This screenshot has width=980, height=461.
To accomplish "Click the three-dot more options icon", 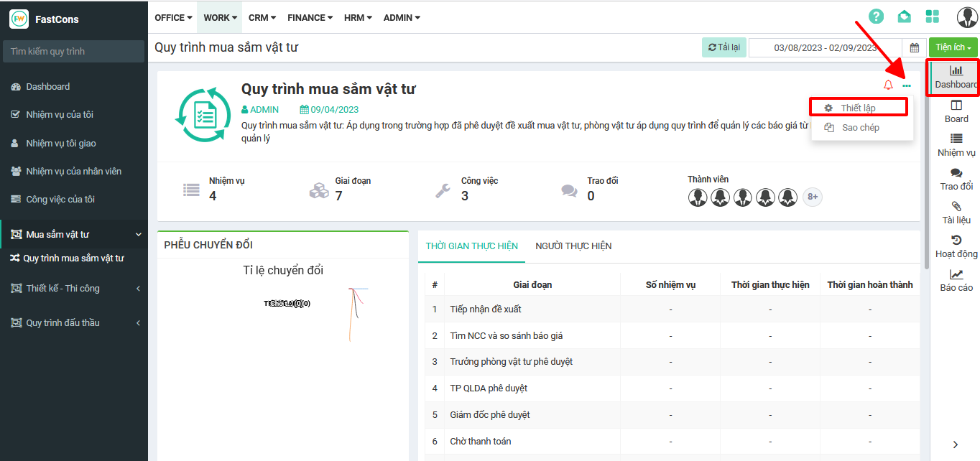I will 907,85.
